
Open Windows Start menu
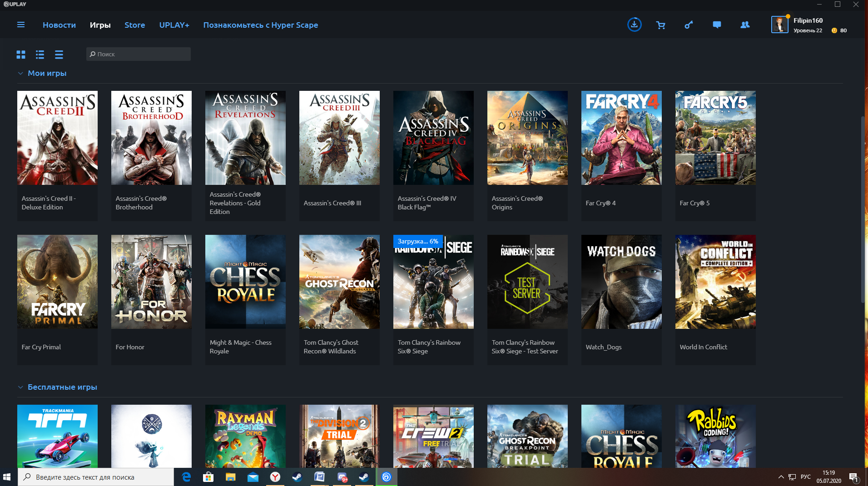point(7,477)
